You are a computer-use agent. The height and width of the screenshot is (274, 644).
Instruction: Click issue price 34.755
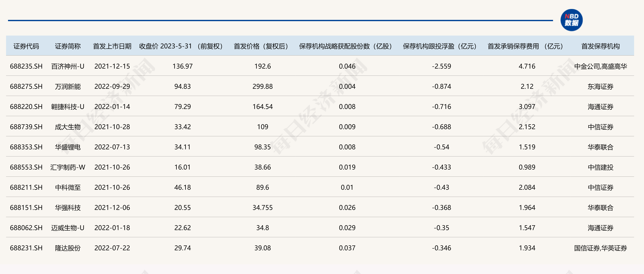pos(263,208)
